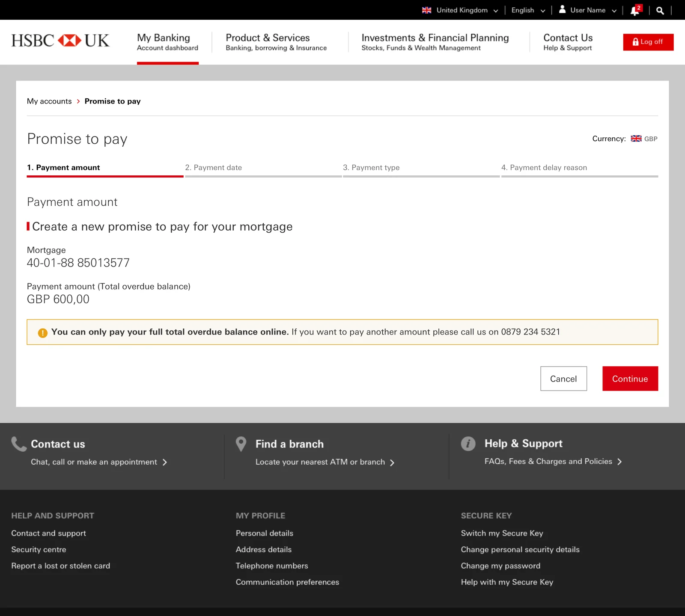The width and height of the screenshot is (685, 616).
Task: Open Address details footer link
Action: [x=264, y=549]
